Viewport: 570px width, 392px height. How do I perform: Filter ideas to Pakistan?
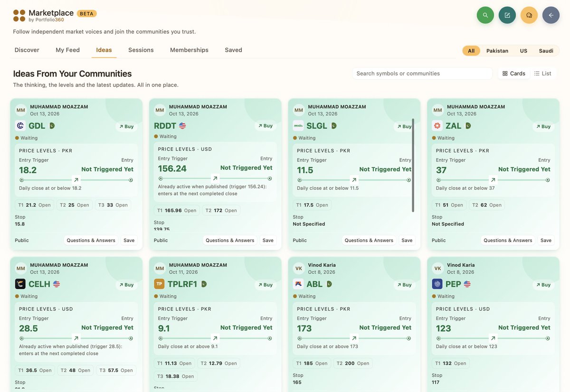tap(497, 51)
